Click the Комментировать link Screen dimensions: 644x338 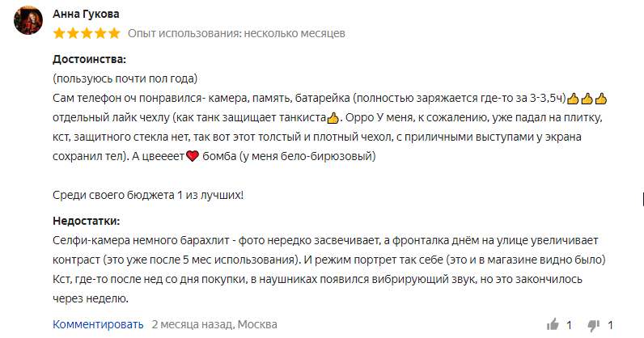[98, 324]
